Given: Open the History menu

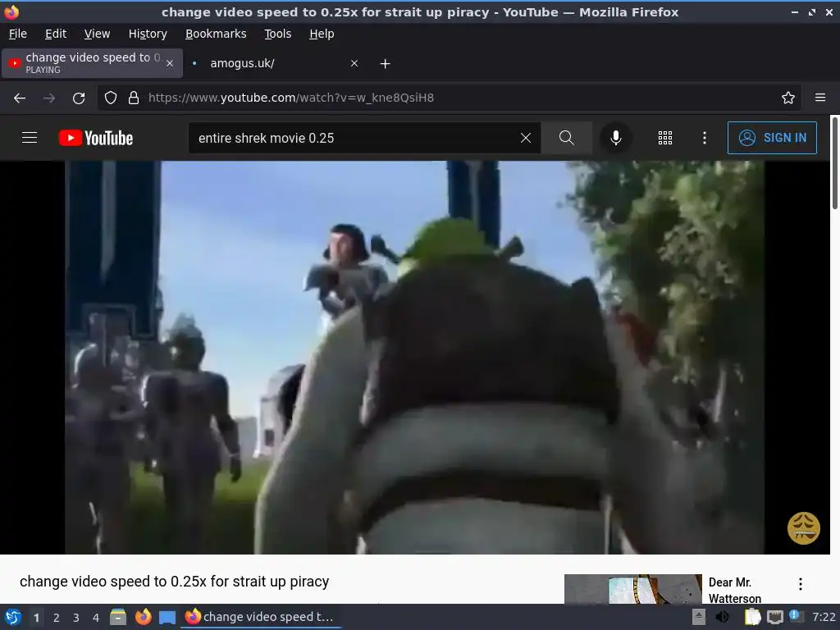Looking at the screenshot, I should pyautogui.click(x=148, y=34).
